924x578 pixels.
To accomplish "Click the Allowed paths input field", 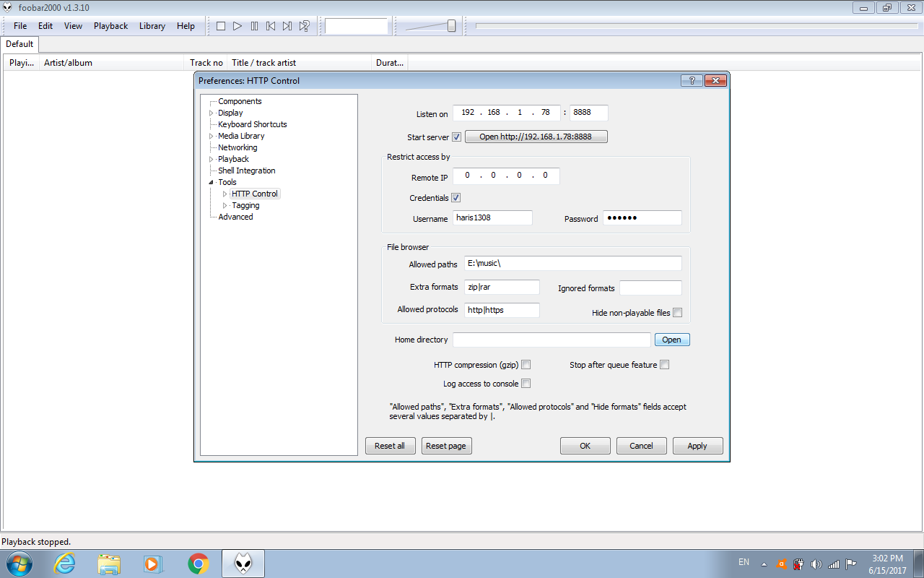I will 573,263.
